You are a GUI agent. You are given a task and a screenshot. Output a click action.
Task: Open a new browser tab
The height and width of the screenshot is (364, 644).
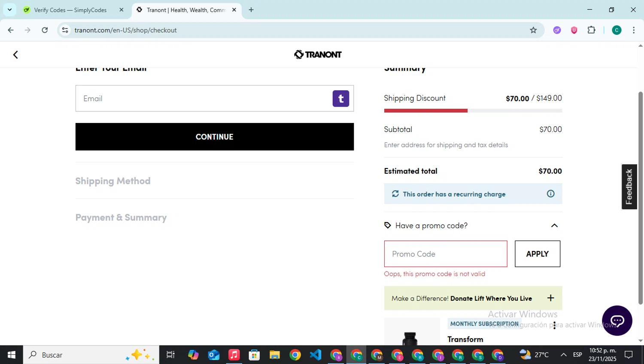(x=251, y=10)
